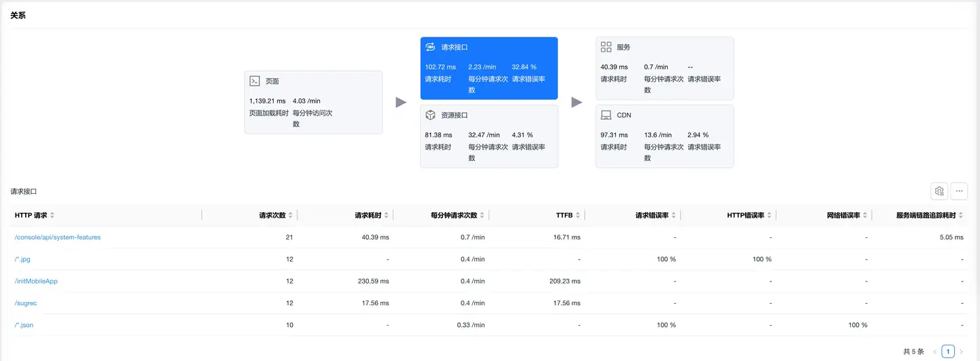The width and height of the screenshot is (980, 361).
Task: Click the 请求接口 card icon
Action: [x=430, y=47]
